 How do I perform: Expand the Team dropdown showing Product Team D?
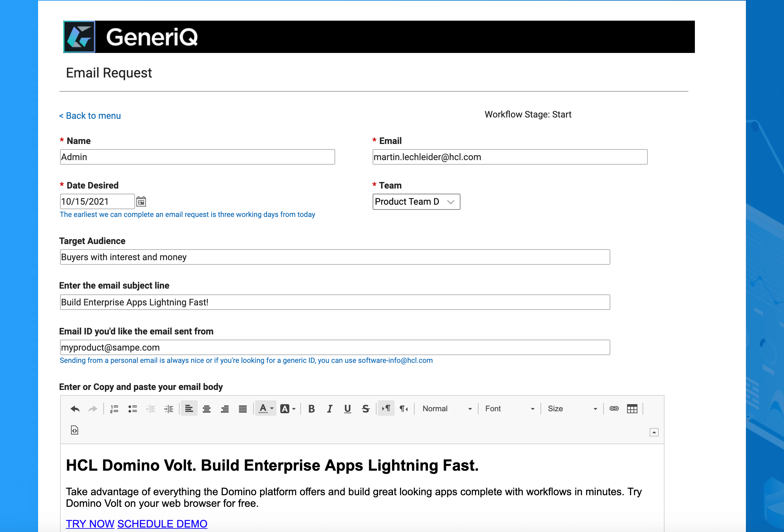(416, 202)
